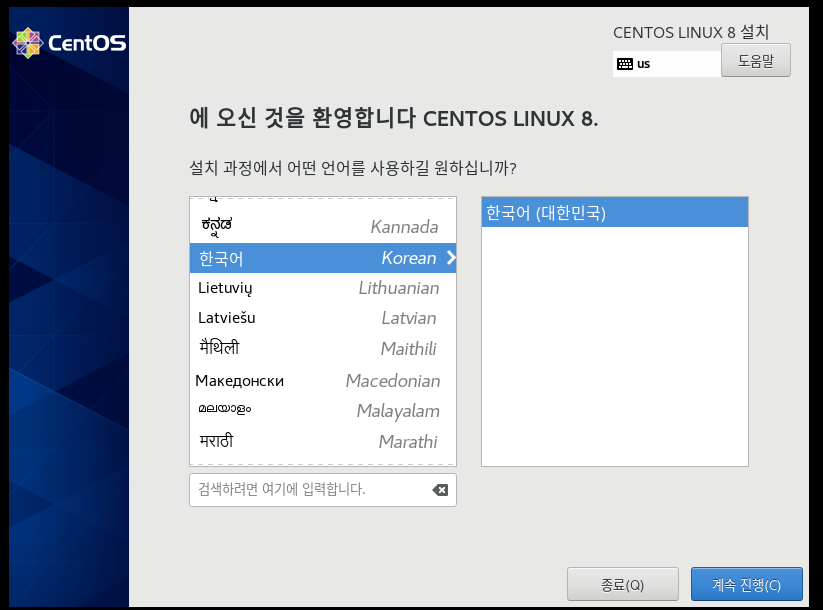Select Македонски Macedonian language

(x=323, y=380)
